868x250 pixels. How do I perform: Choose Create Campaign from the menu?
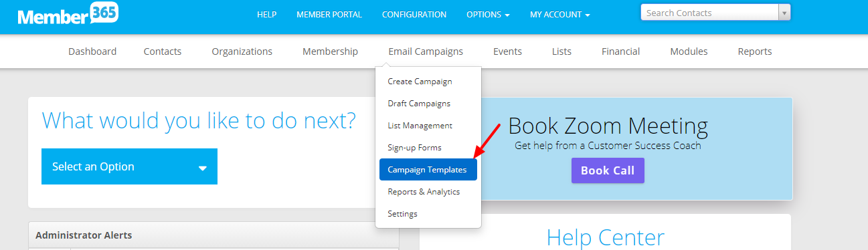(428, 82)
